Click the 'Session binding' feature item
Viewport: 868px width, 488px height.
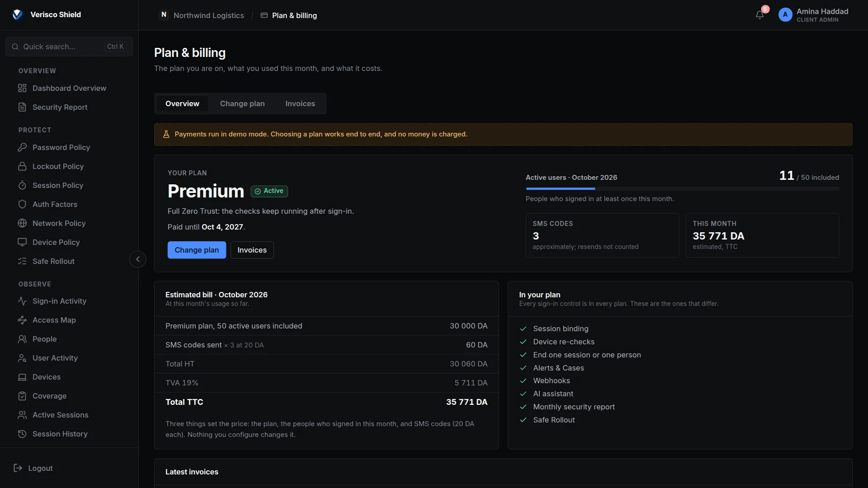pyautogui.click(x=561, y=329)
